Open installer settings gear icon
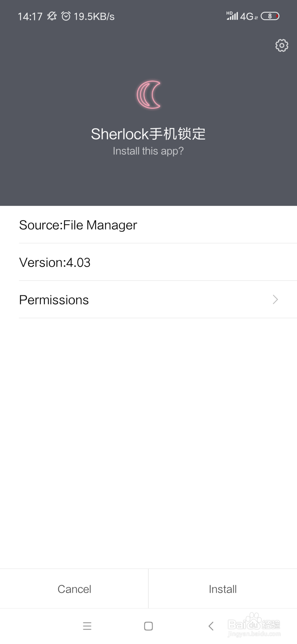The height and width of the screenshot is (644, 297). click(282, 45)
